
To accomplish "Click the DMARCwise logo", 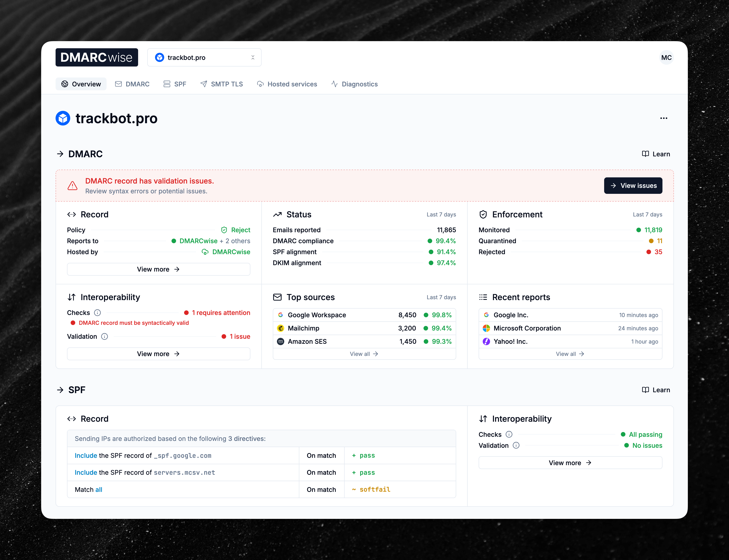I will click(96, 57).
